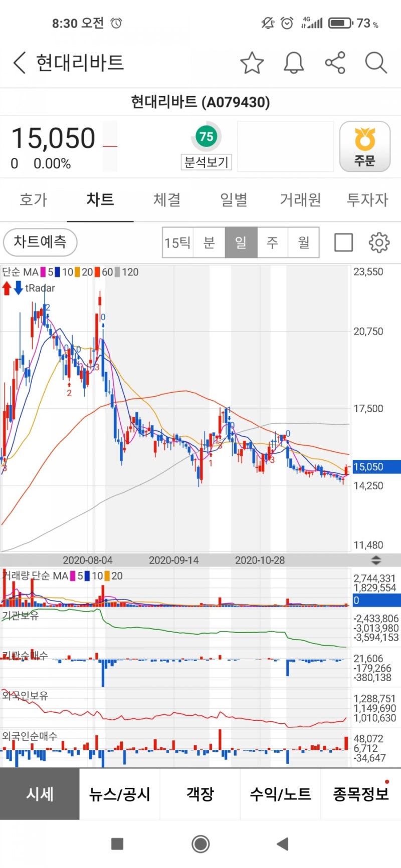Tap the 2020-09-14 date label
The image size is (401, 868).
coord(174,560)
